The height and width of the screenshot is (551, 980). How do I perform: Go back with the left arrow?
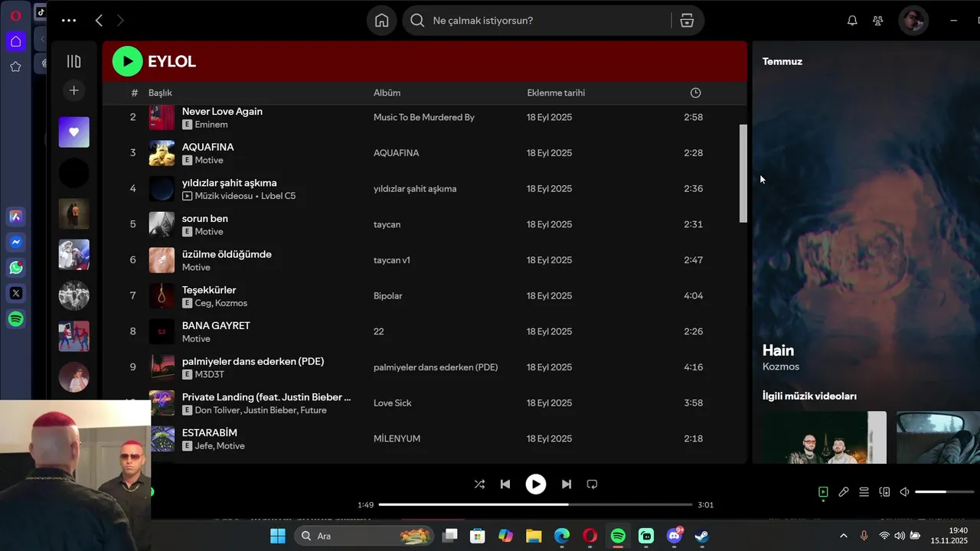(99, 21)
